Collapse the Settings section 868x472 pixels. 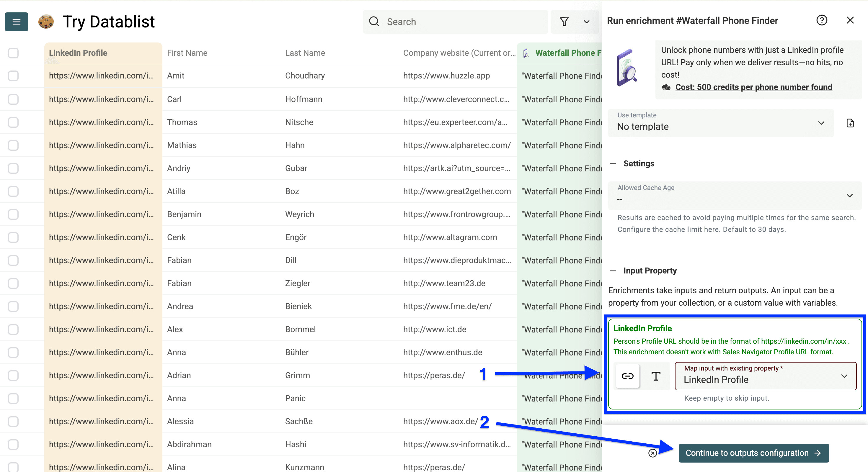(613, 164)
